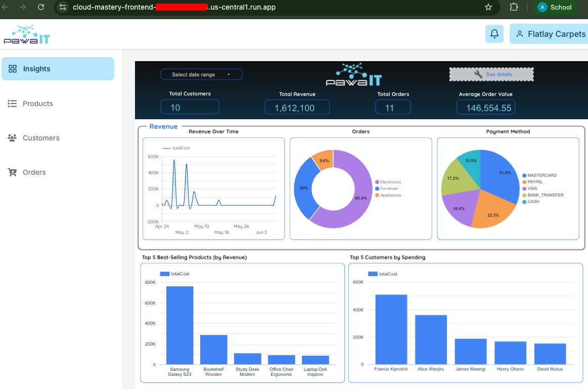Click the Total Customers value field
Viewport: 588px width, 389px height.
click(190, 107)
